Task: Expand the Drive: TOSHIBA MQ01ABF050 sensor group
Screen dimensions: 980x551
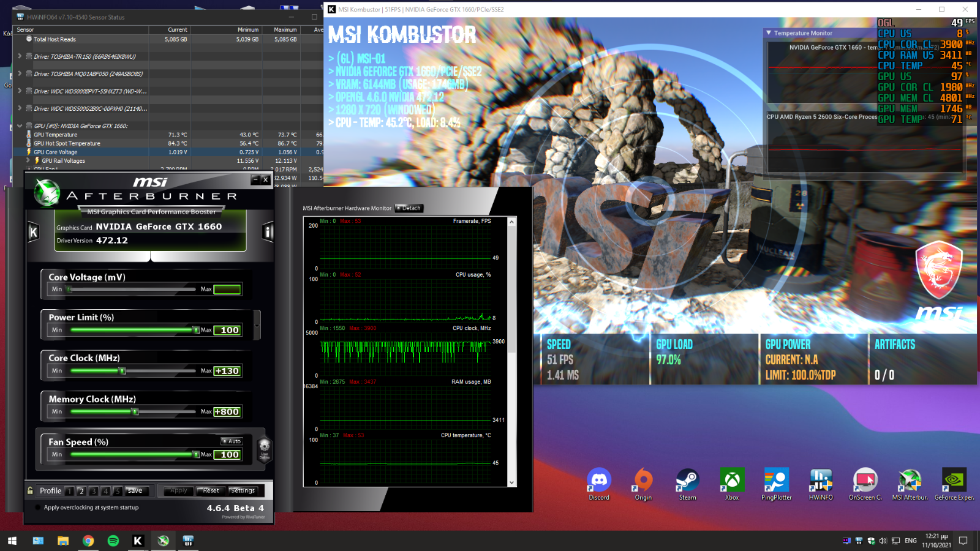Action: pyautogui.click(x=20, y=73)
